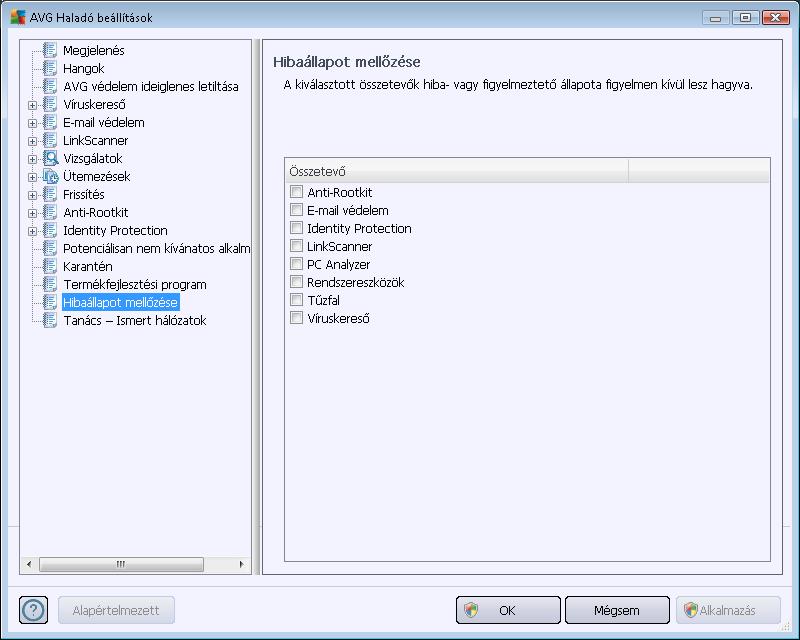800x640 pixels.
Task: Expand the Identity Protection tree node
Action: tap(32, 231)
